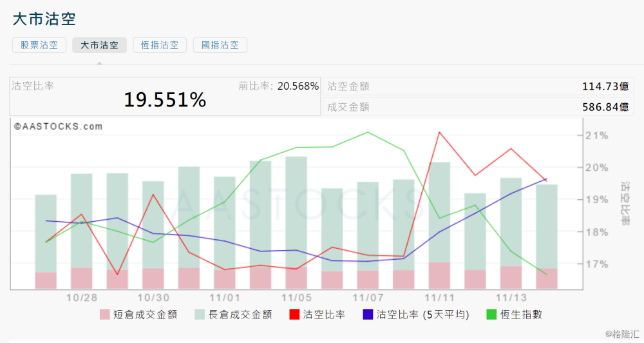
Task: Toggle the 恆生指數 legend label
Action: pyautogui.click(x=521, y=315)
